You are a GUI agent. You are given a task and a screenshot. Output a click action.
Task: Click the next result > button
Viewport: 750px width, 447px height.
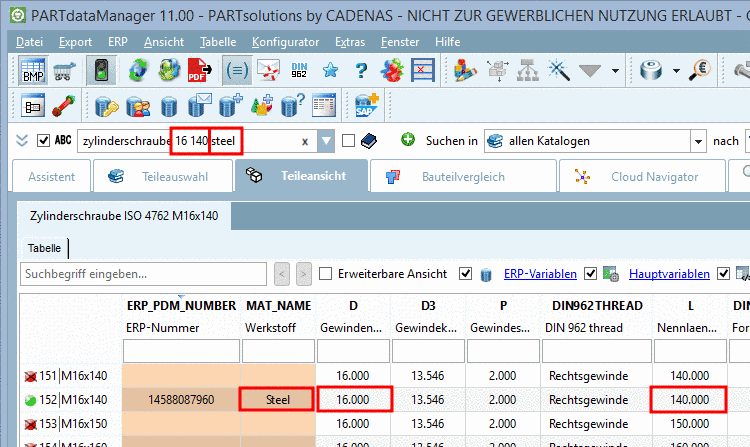303,274
